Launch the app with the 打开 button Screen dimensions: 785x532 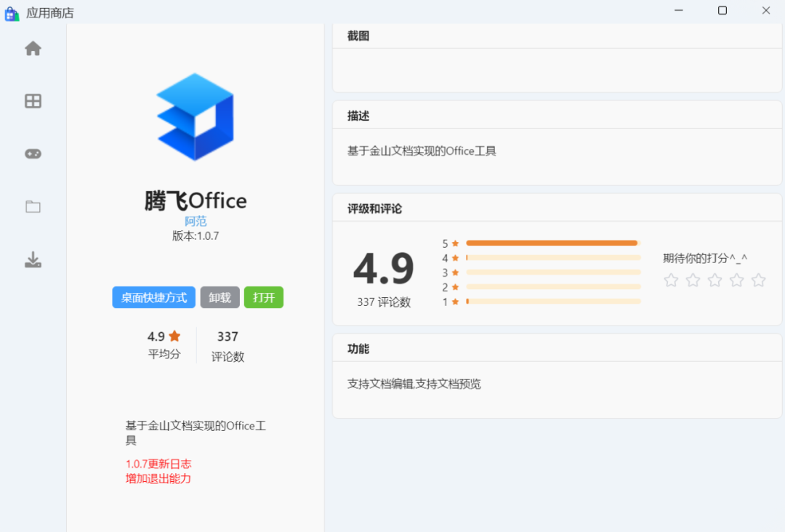point(264,297)
